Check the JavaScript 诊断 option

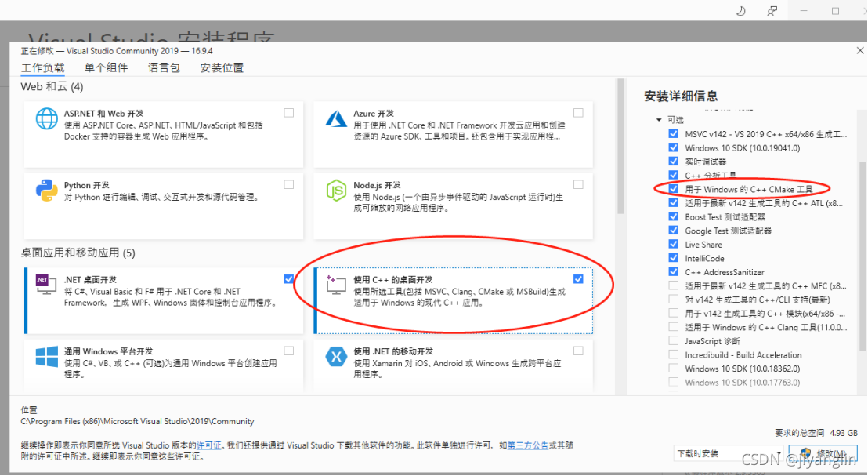point(673,341)
